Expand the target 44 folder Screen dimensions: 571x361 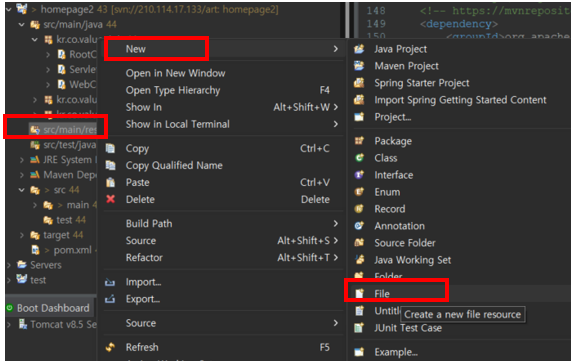click(x=21, y=235)
